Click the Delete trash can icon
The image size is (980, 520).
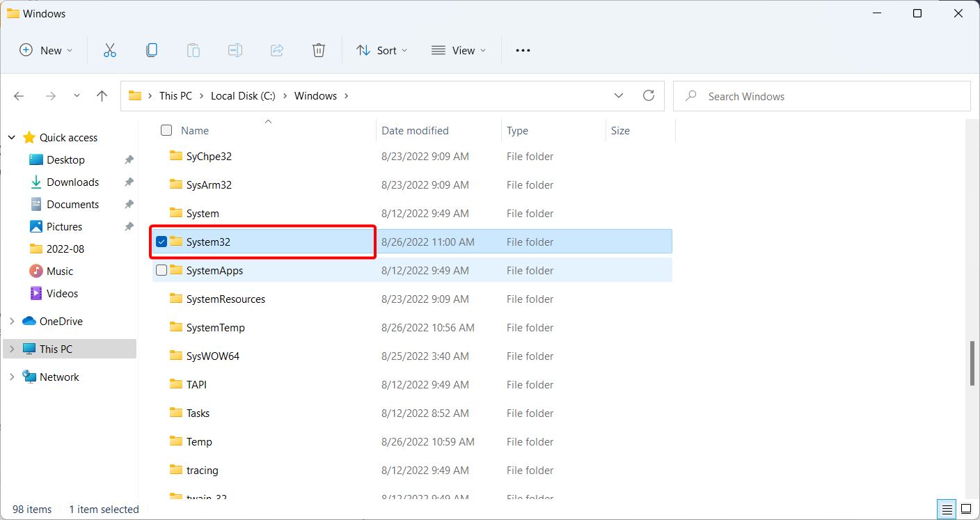coord(319,50)
